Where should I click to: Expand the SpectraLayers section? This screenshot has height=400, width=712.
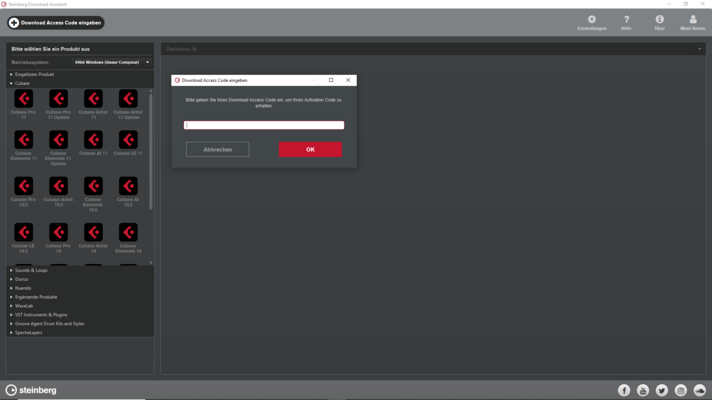coord(26,332)
